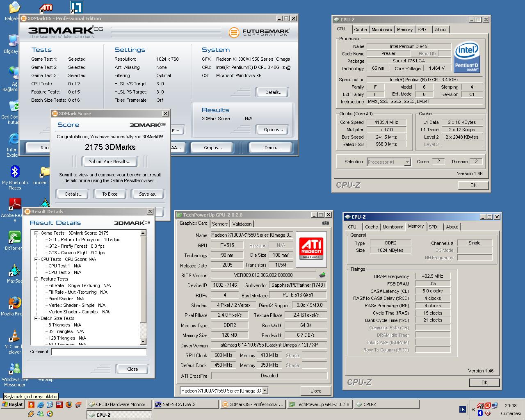This screenshot has height=420, width=525.
Task: Close the Result Details dialog via Close button
Action: [x=132, y=369]
